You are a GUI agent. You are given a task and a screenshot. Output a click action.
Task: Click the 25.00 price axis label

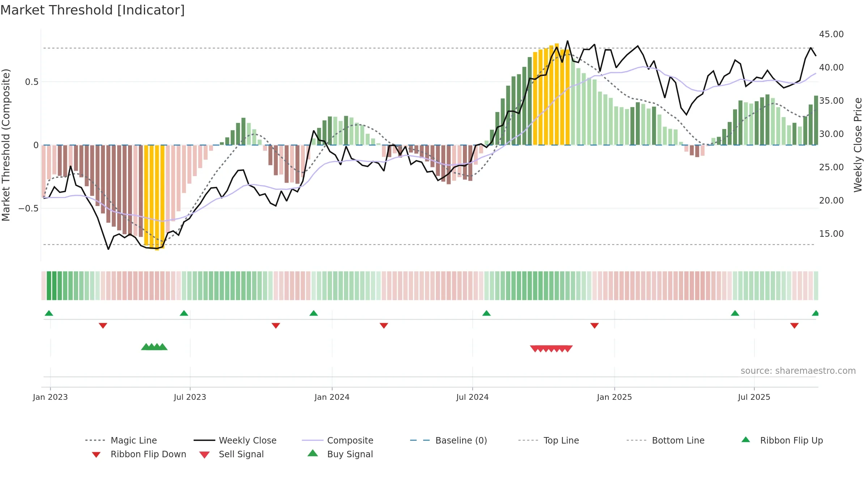pos(831,167)
